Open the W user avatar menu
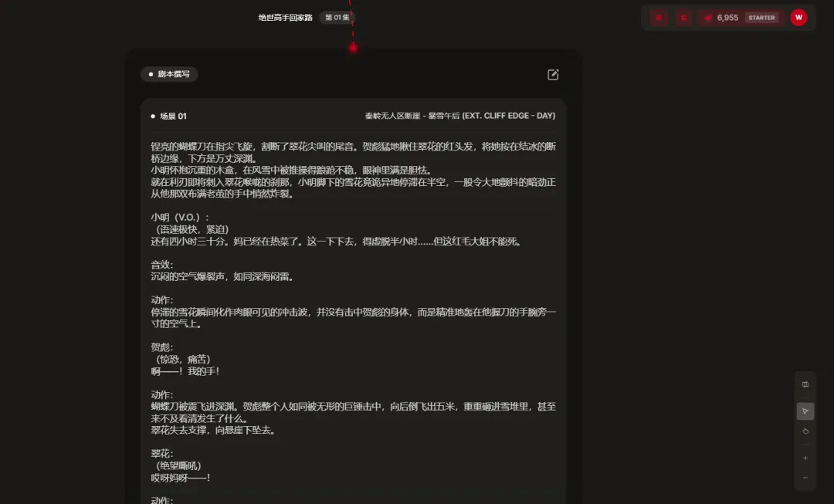Viewport: 834px width, 504px height. [798, 18]
